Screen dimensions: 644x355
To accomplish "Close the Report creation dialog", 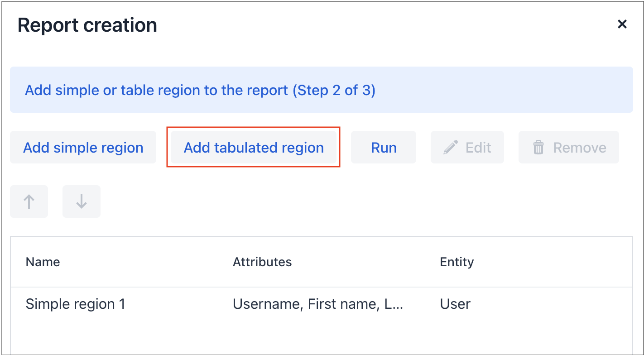I will click(x=622, y=24).
